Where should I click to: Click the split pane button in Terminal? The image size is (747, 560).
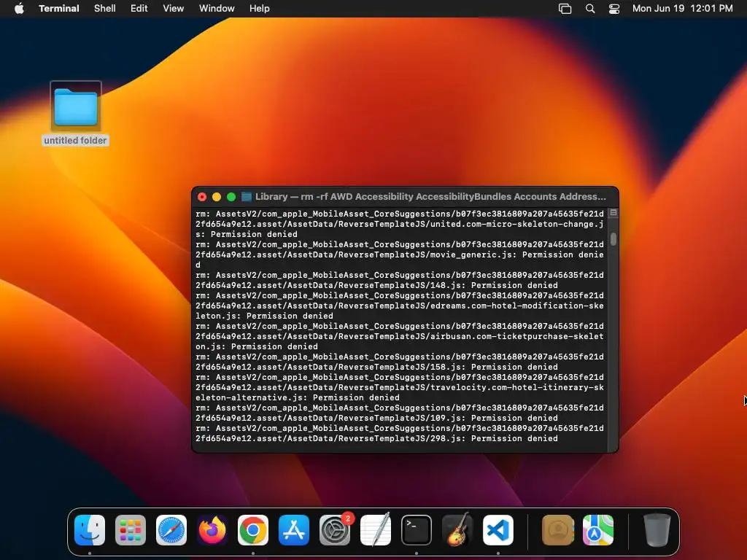click(x=614, y=213)
